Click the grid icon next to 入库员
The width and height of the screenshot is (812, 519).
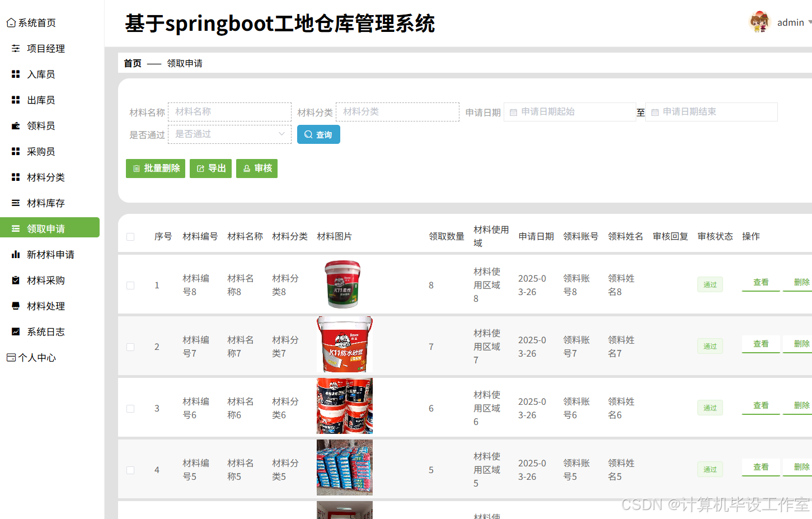(x=16, y=74)
